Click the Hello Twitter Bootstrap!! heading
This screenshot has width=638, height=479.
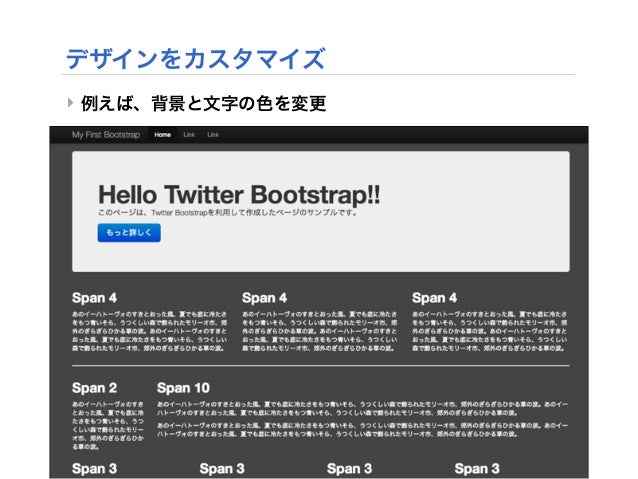(239, 195)
